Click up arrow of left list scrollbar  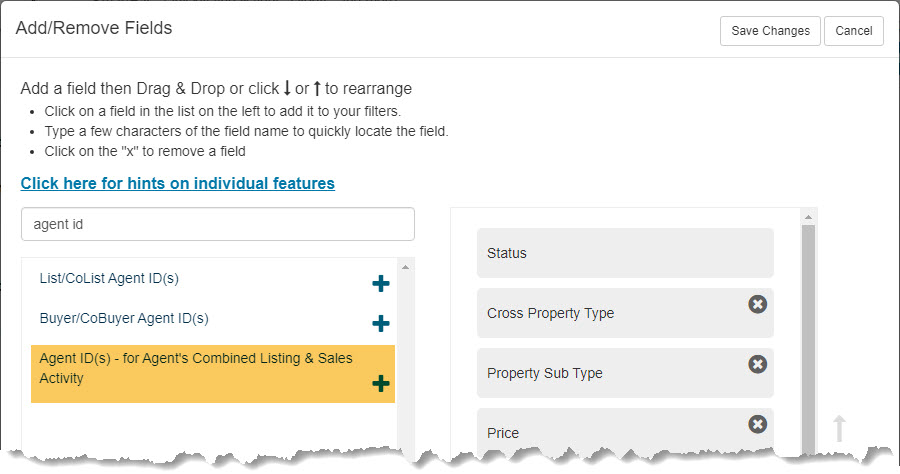click(405, 267)
